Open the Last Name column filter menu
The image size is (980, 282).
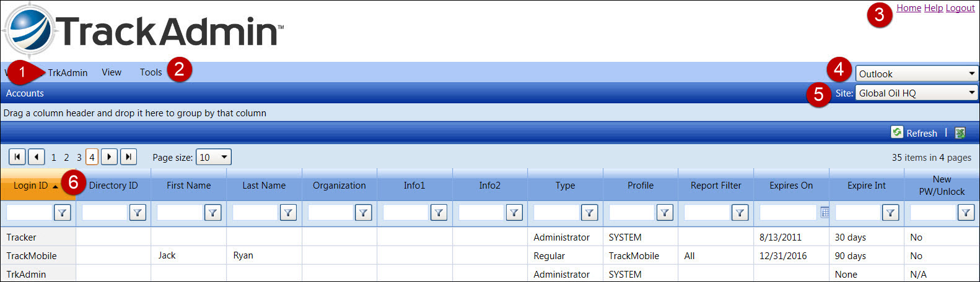288,213
